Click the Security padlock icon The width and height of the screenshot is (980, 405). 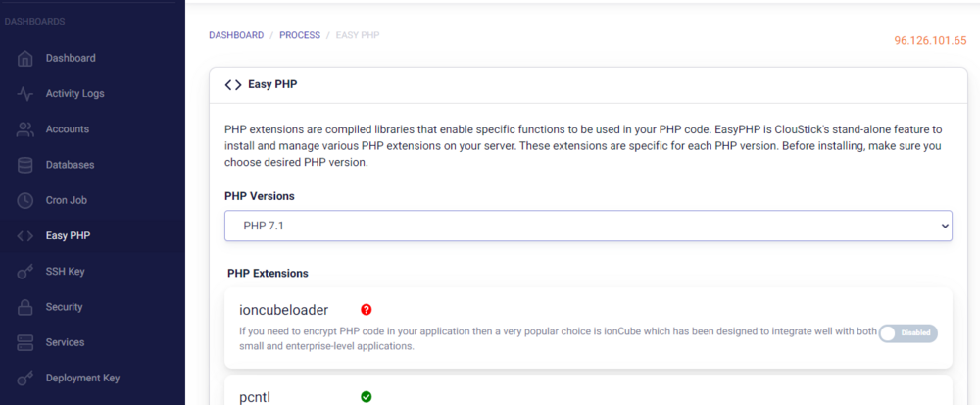tap(26, 307)
